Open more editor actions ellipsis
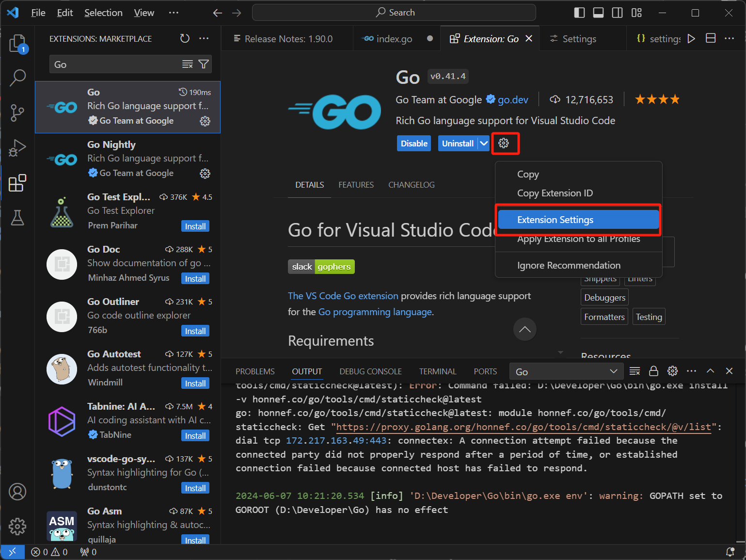Screen dimensions: 746x560 tap(730, 38)
